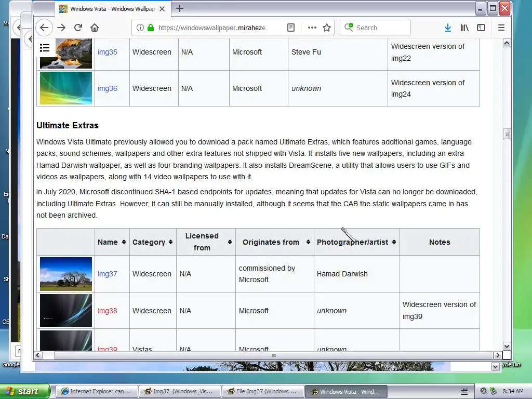Click the vertical scrollbar down arrow

point(507,347)
